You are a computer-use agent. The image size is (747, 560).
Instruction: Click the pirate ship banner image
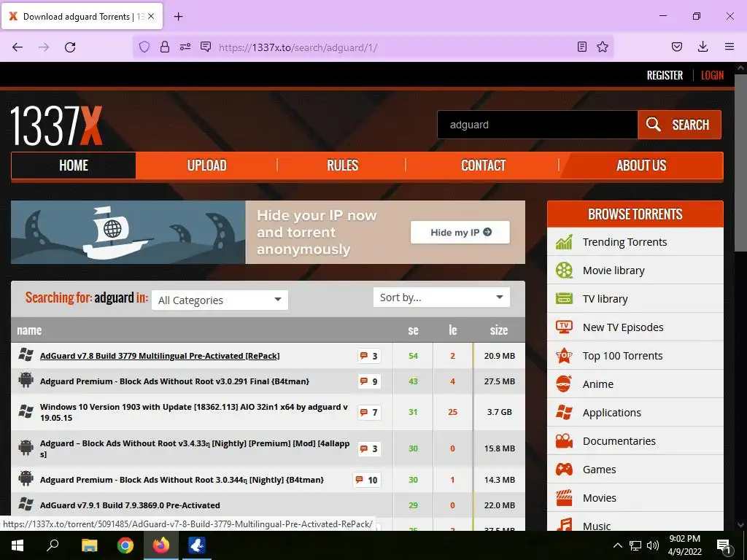coord(128,233)
